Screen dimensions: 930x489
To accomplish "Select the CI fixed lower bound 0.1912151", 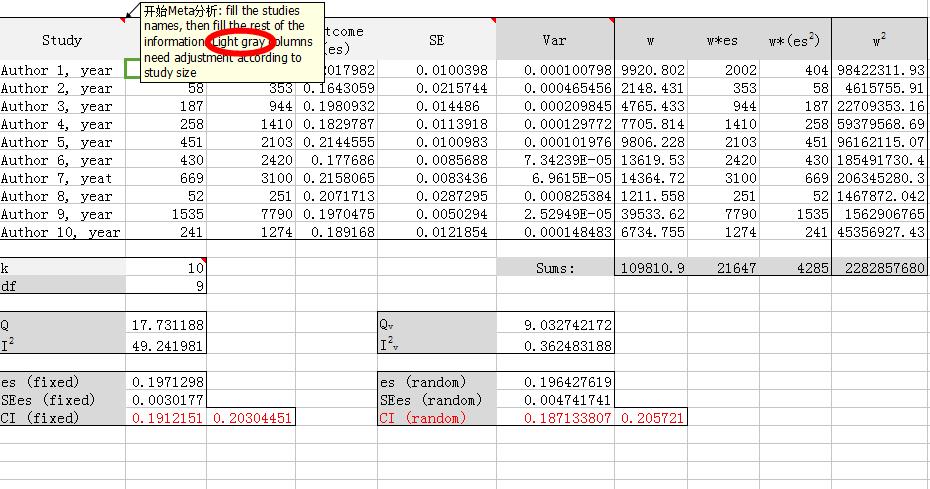I will [166, 418].
